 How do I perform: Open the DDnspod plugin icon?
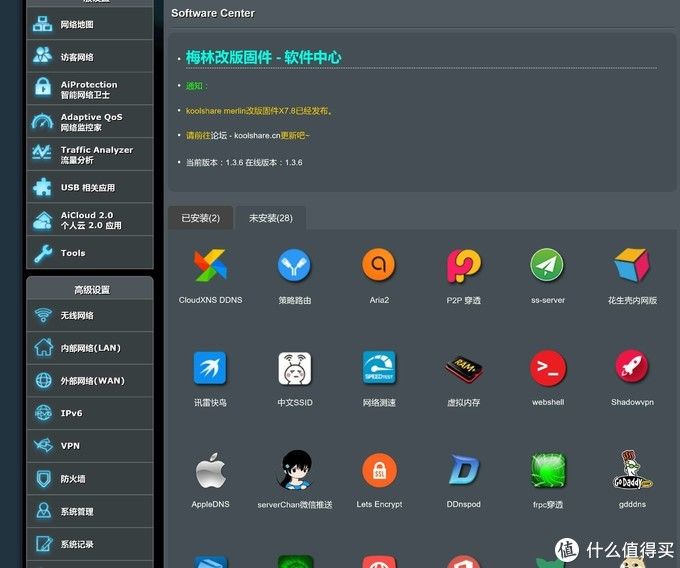[464, 470]
